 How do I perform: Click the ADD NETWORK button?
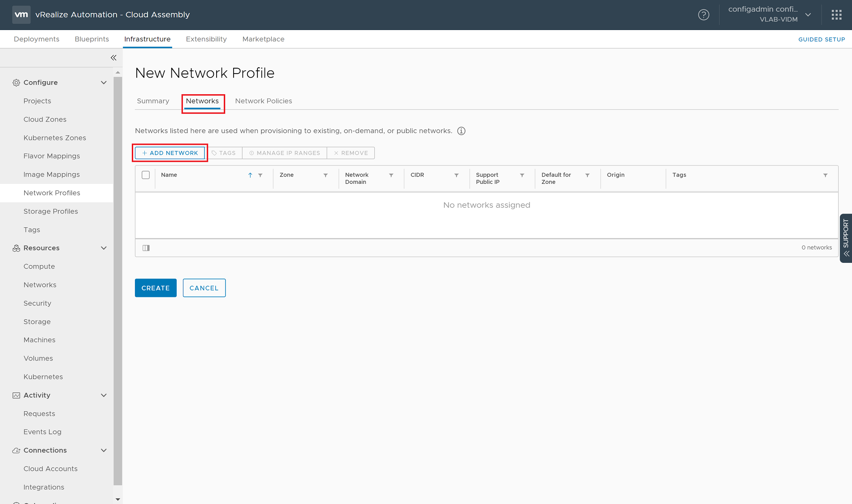click(x=170, y=153)
